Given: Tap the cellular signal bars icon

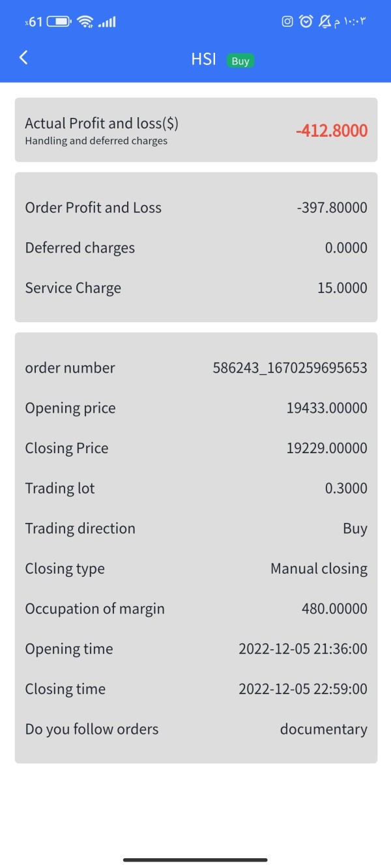Looking at the screenshot, I should click(107, 22).
